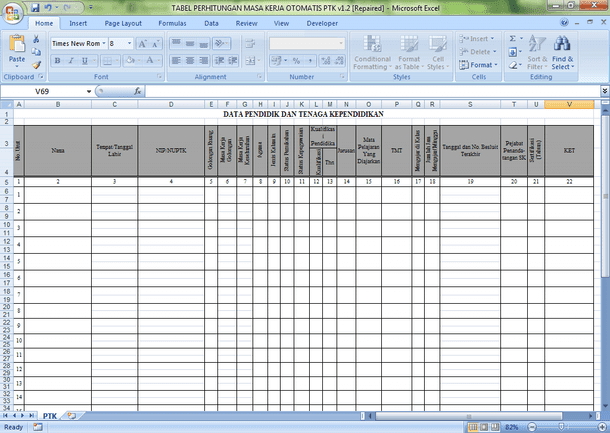Align text to bottom
Image resolution: width=610 pixels, height=433 pixels.
point(203,43)
